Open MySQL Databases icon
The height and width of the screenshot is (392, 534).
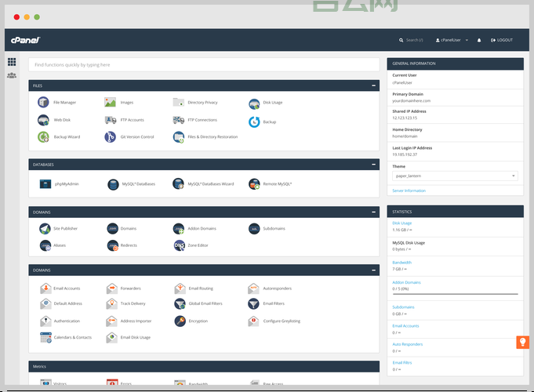(113, 184)
